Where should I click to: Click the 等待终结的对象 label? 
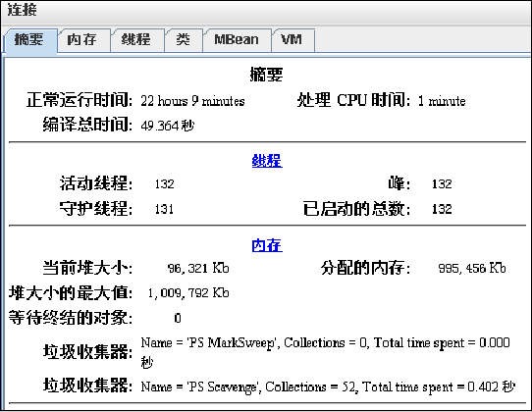[x=71, y=318]
